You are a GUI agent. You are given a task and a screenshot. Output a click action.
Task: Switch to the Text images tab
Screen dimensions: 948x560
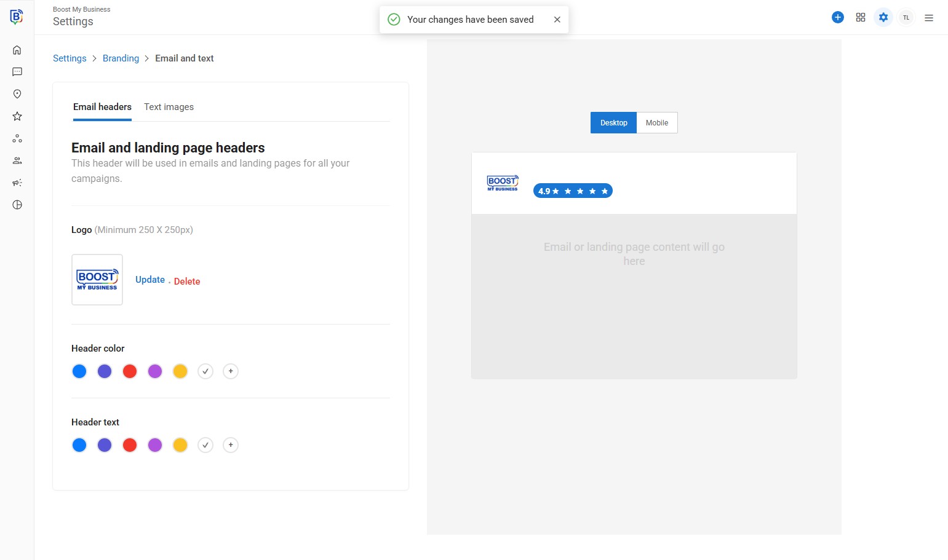pos(169,107)
